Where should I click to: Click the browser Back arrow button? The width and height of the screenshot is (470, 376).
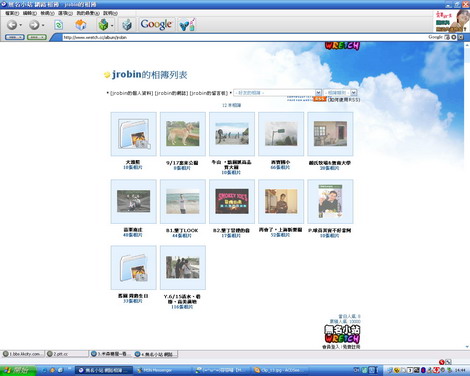tap(12, 25)
